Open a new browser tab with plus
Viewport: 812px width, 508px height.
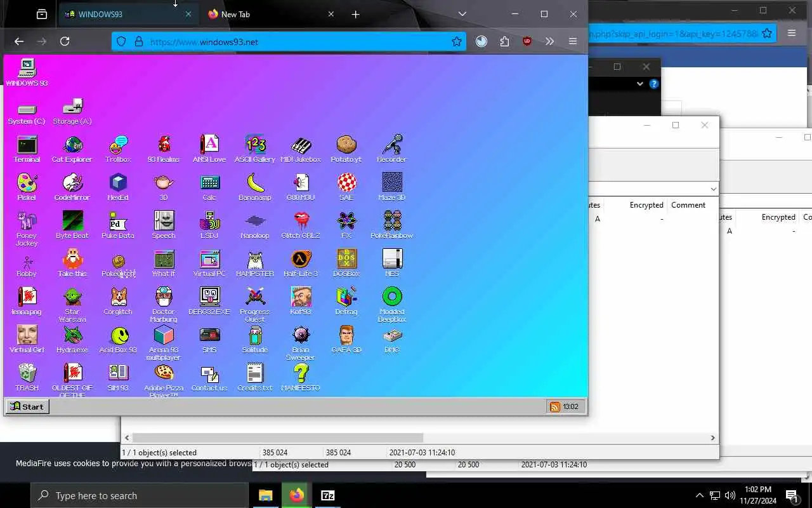(355, 14)
